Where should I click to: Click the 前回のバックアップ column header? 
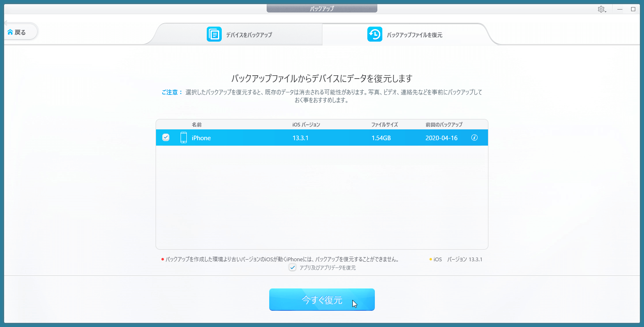(444, 124)
